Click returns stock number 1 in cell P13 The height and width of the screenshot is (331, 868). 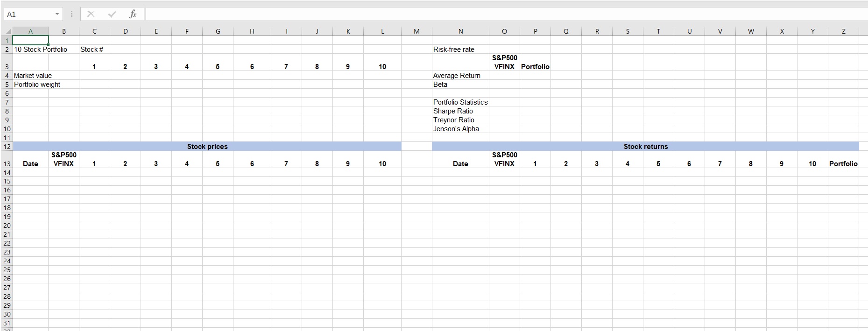tap(535, 159)
